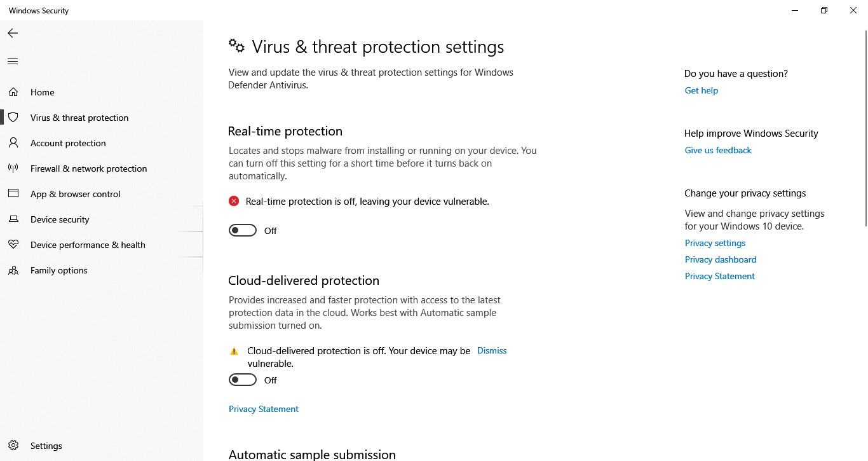Expand the hamburger navigation menu
The width and height of the screenshot is (868, 461).
tap(13, 62)
